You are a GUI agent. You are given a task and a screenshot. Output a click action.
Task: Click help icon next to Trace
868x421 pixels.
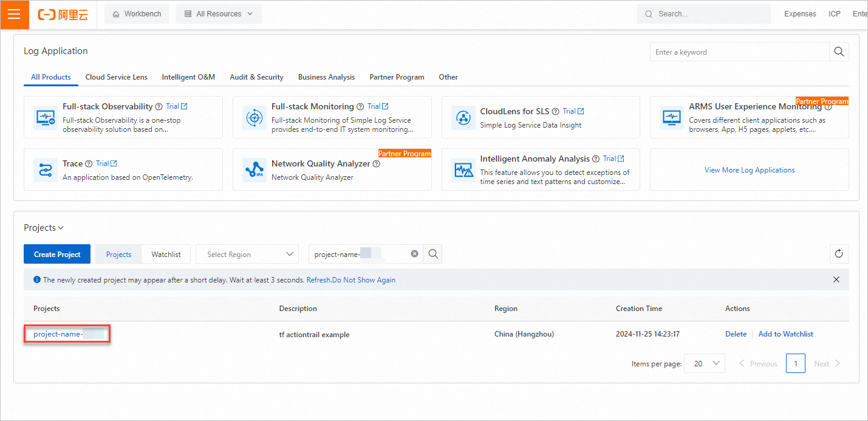tap(89, 163)
